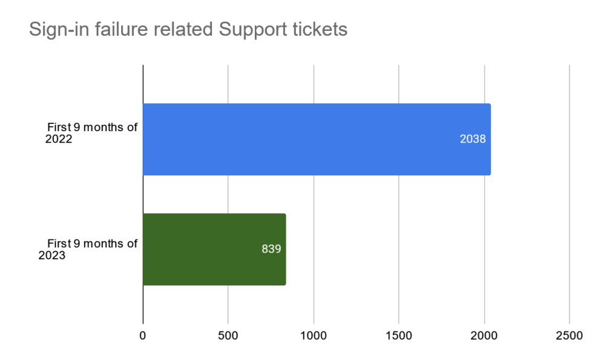This screenshot has width=606, height=364.
Task: Select the 'First 9 months of 2023' axis label
Action: (x=88, y=249)
